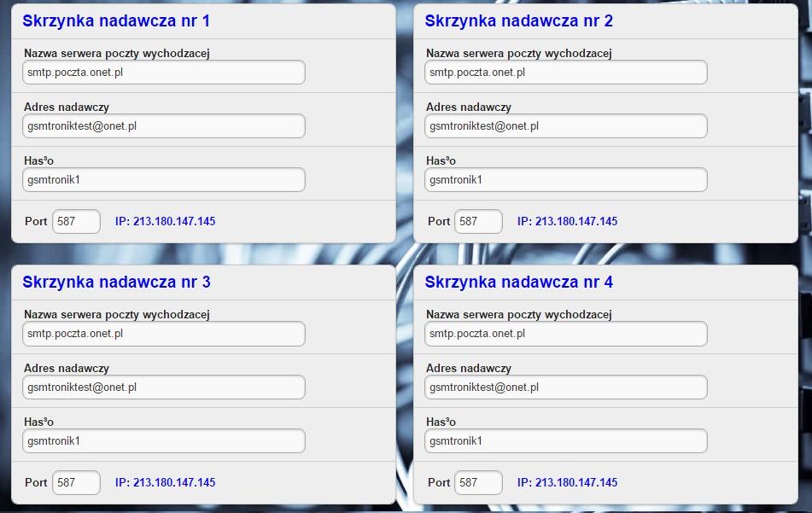Image resolution: width=812 pixels, height=513 pixels.
Task: Click 'Adres nadawczy' label in mailbox 2
Action: 469,108
